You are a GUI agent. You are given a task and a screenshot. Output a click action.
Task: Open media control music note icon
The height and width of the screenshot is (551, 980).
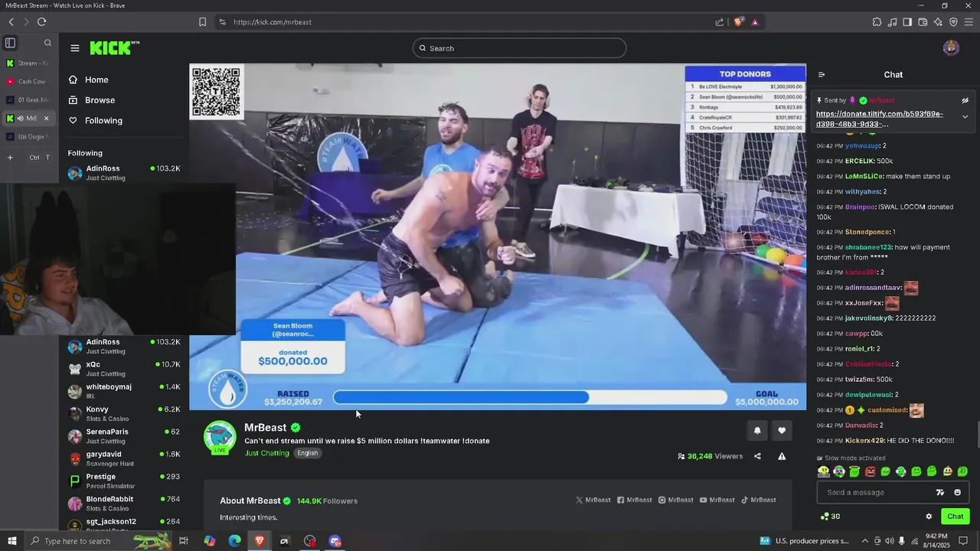click(893, 22)
